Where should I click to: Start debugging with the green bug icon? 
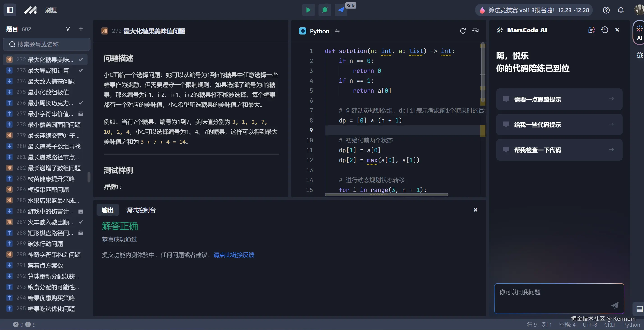coord(324,10)
